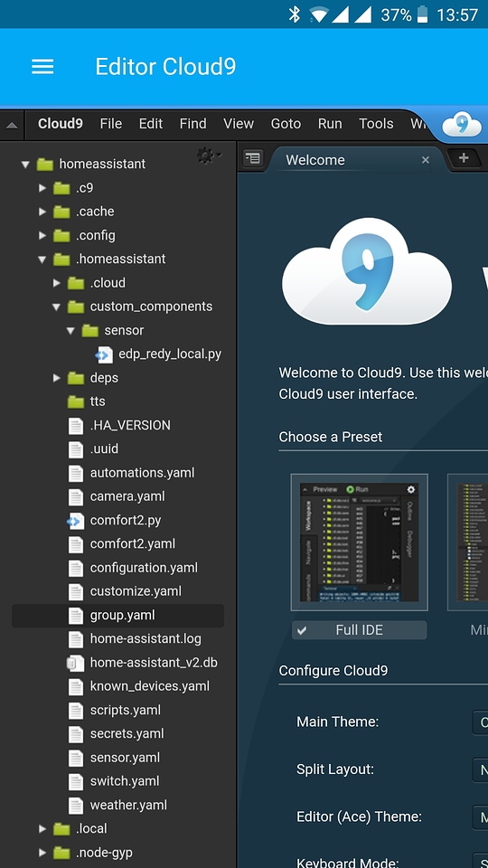
Task: Click the custom_components folder icon
Action: click(76, 307)
